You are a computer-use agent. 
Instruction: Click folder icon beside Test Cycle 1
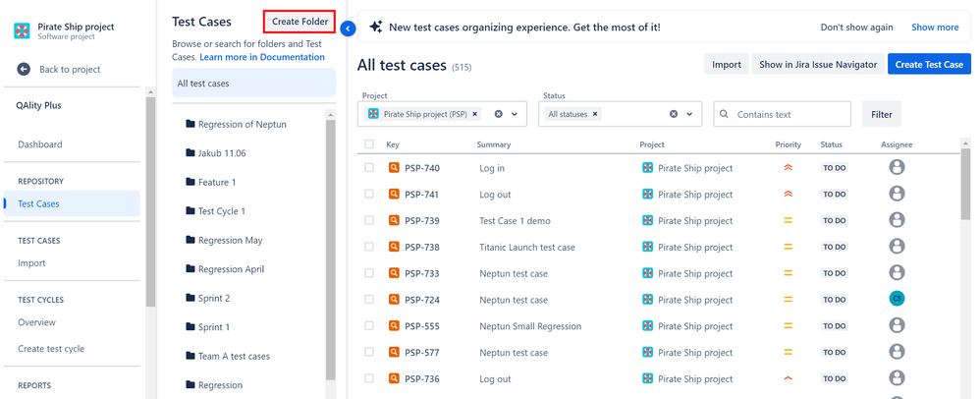tap(190, 210)
